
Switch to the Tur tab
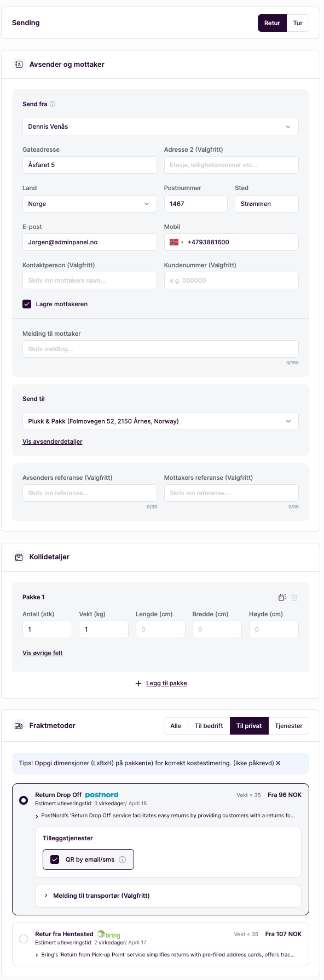(x=298, y=23)
